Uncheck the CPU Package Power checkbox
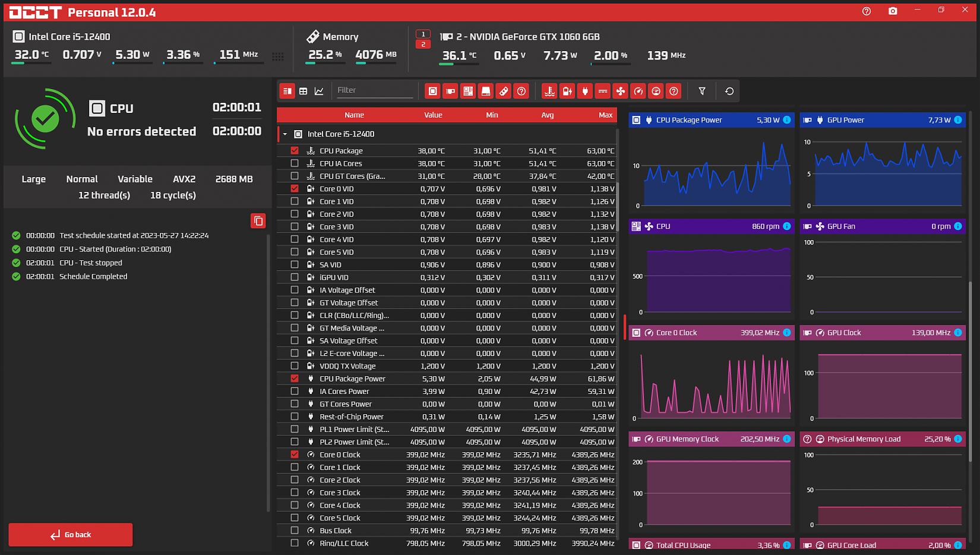 coord(295,379)
